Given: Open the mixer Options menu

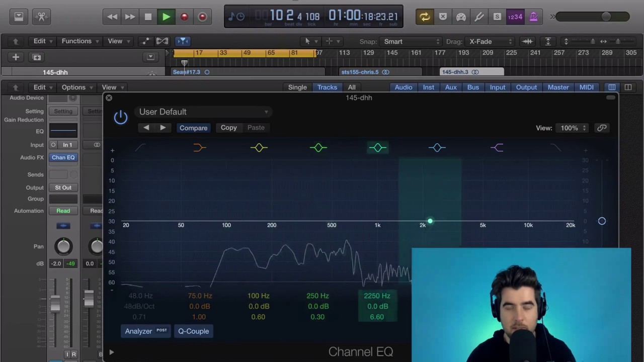Looking at the screenshot, I should click(x=76, y=87).
